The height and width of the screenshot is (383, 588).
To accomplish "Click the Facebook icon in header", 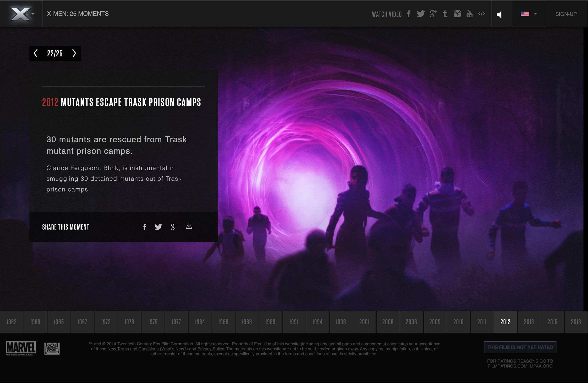I will [x=409, y=14].
